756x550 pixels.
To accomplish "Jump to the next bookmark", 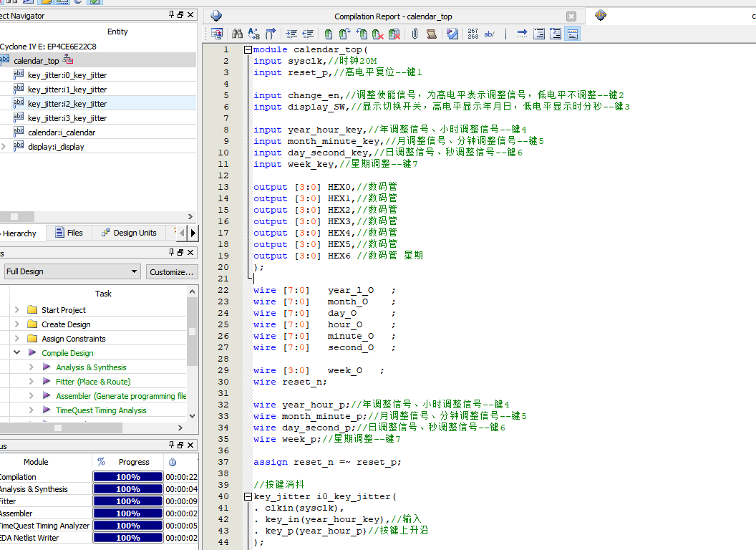I will (x=344, y=34).
